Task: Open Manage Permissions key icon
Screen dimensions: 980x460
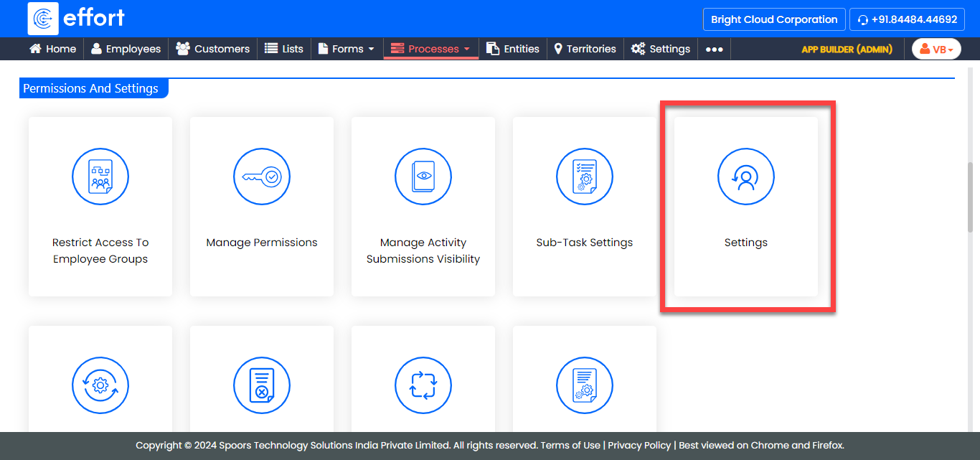Action: (x=262, y=177)
